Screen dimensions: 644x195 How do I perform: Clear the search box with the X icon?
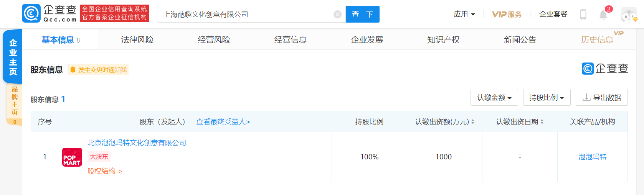[x=338, y=15]
